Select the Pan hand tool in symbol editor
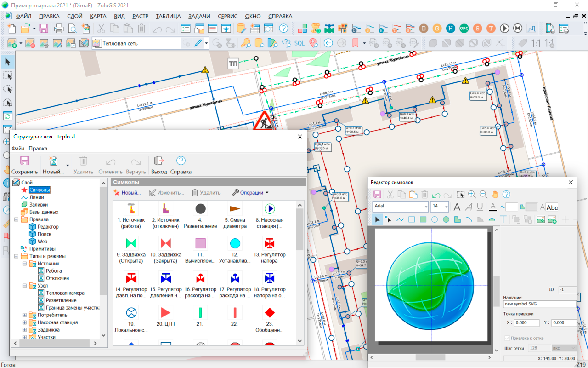This screenshot has width=588, height=368. tap(495, 195)
